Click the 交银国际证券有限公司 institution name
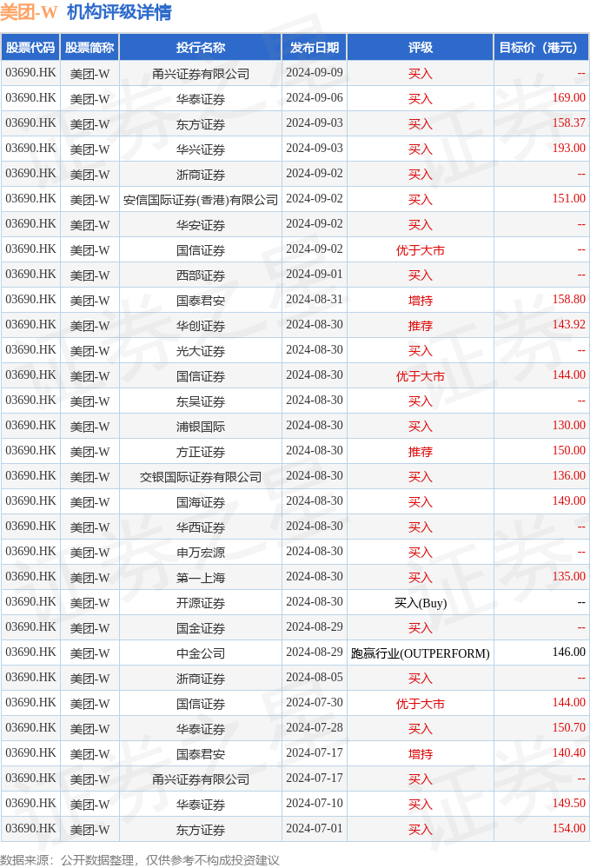The width and height of the screenshot is (590, 868). coord(201,477)
